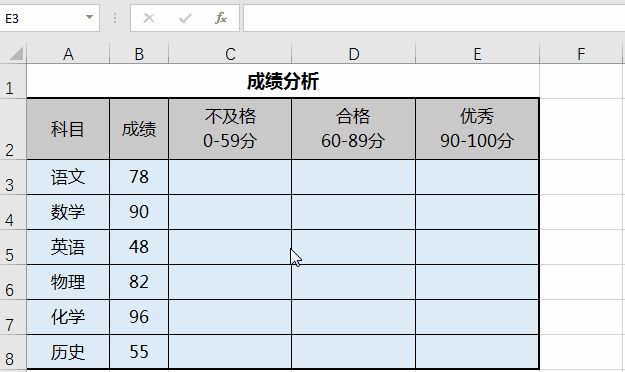Screen dimensions: 625x372
Task: Select the empty 优秀 cell in 语文 row
Action: pos(477,177)
